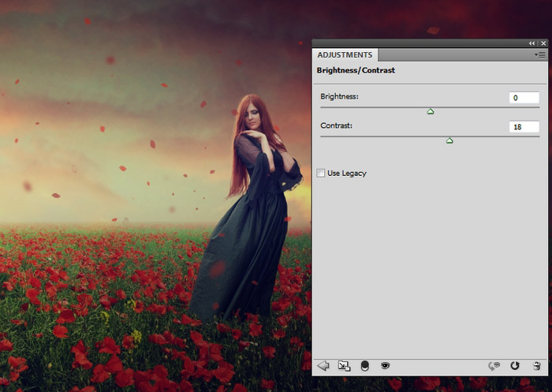Collapse the panel using double-arrow icon
This screenshot has width=552, height=392.
[531, 43]
